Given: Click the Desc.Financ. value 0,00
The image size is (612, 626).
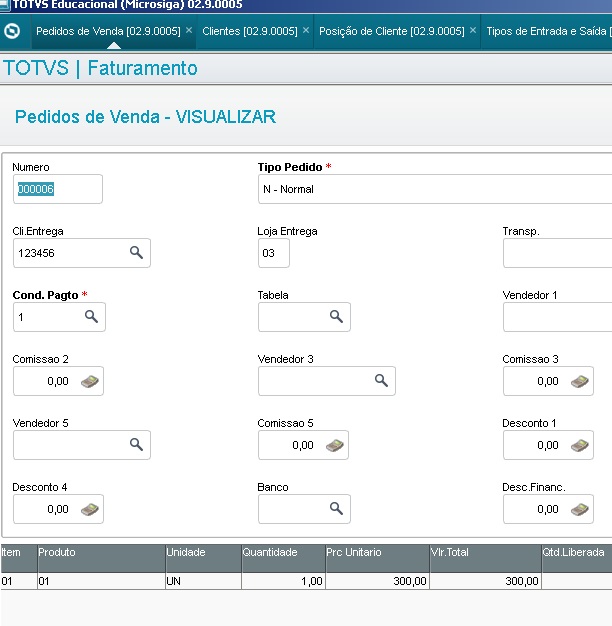Looking at the screenshot, I should [x=548, y=509].
